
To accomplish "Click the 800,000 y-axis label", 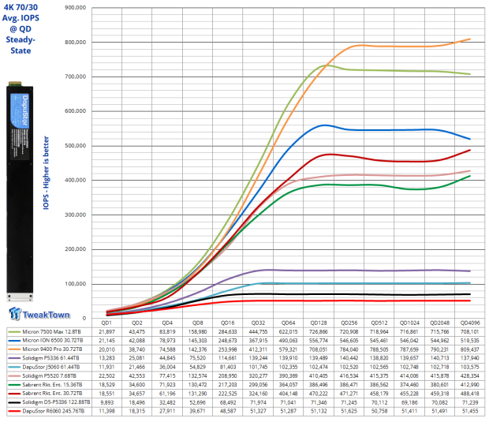I will click(75, 42).
